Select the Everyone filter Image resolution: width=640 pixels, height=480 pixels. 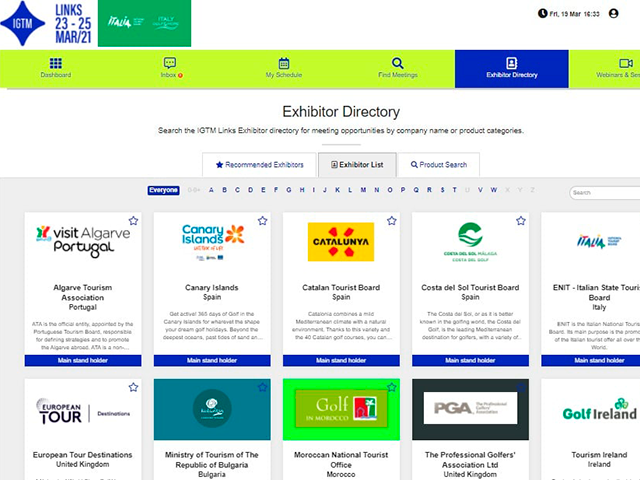pos(163,190)
